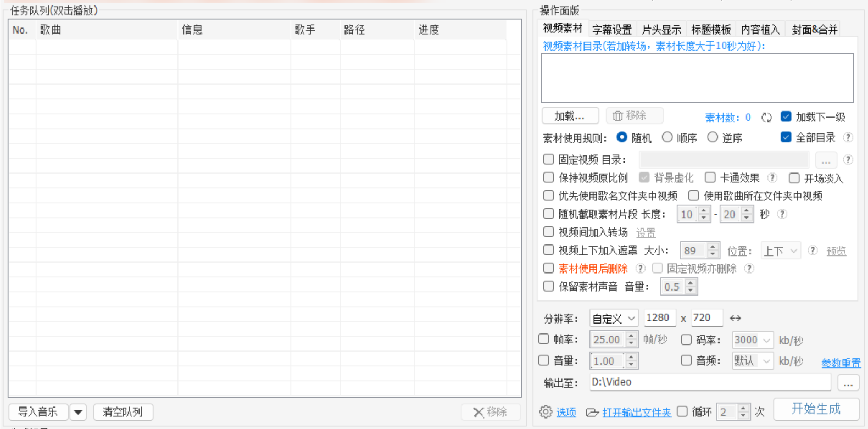Switch to the 封面&合并 tab
Viewport: 868px width, 429px height.
[x=815, y=30]
